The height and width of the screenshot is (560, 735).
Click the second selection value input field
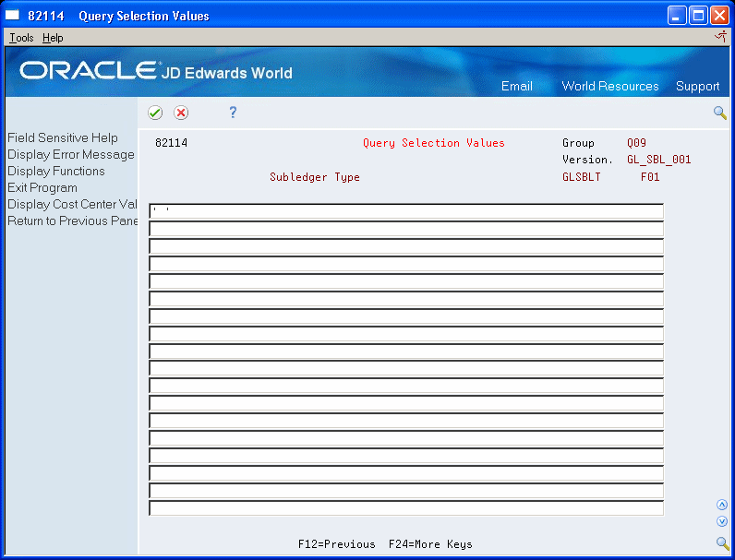click(x=406, y=229)
